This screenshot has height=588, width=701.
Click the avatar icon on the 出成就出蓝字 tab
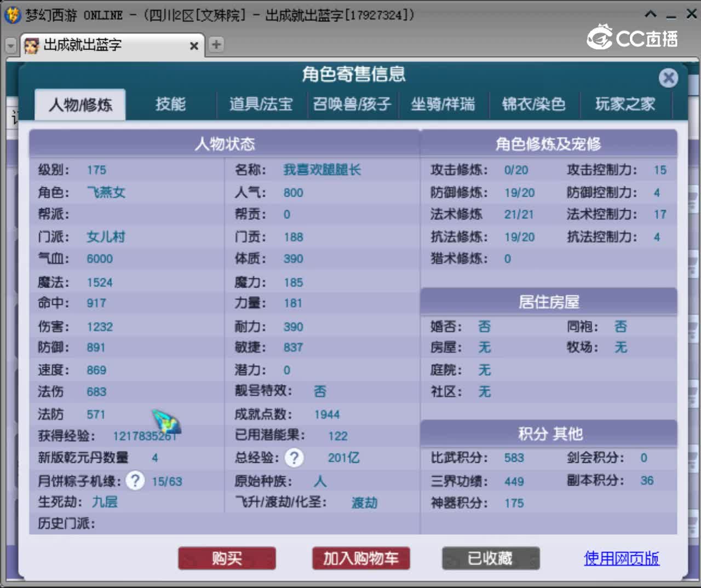32,45
